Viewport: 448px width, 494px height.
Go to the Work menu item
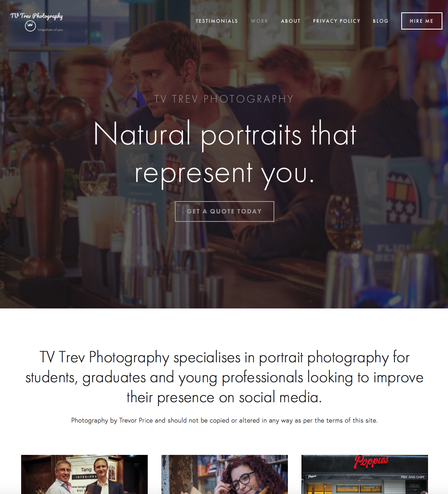(x=259, y=21)
